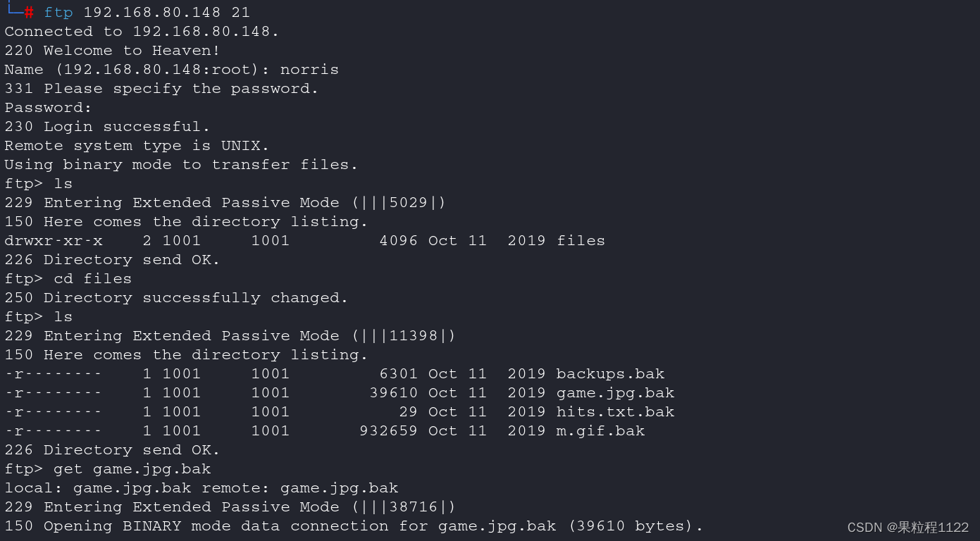Click the "Remote system type is UNIX." line
980x541 pixels.
click(x=137, y=146)
